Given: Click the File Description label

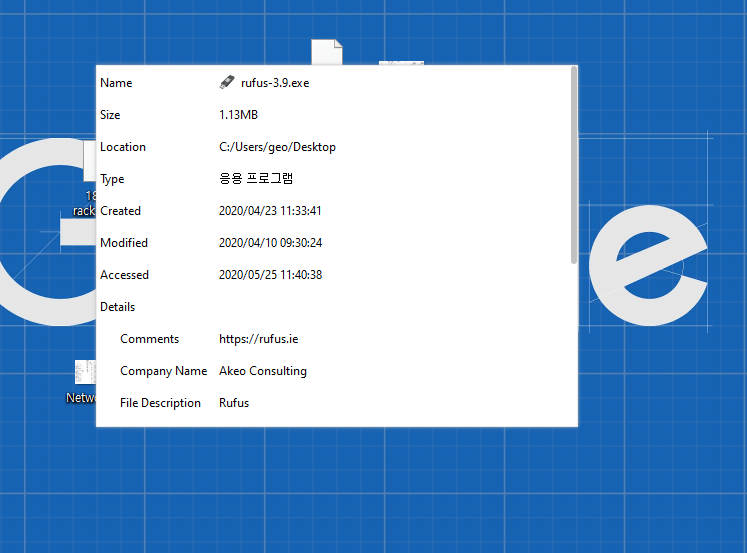Looking at the screenshot, I should click(160, 403).
